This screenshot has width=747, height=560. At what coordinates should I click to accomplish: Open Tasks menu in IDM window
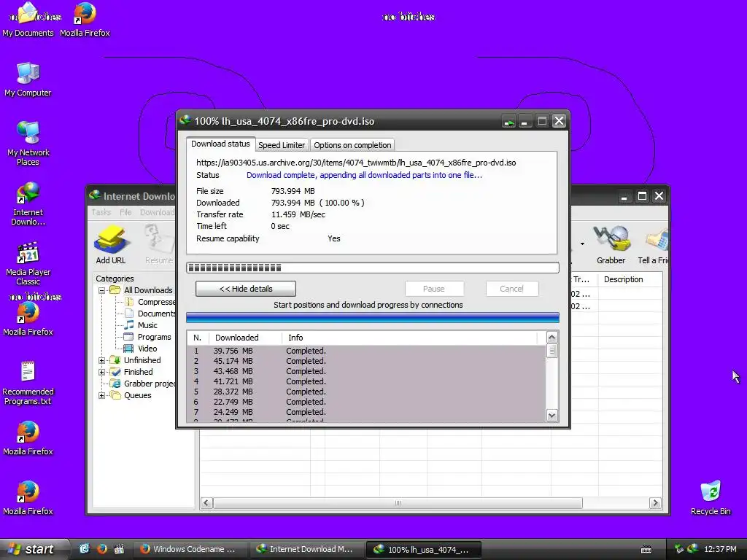pos(101,212)
